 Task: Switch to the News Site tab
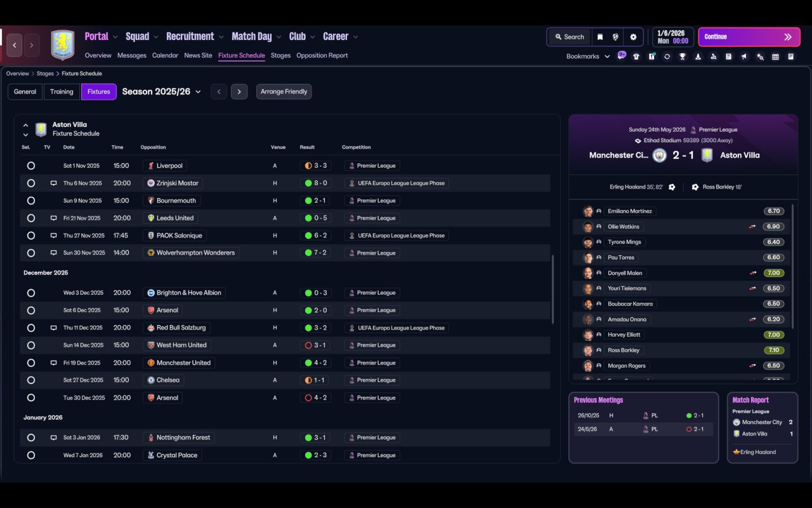point(198,55)
